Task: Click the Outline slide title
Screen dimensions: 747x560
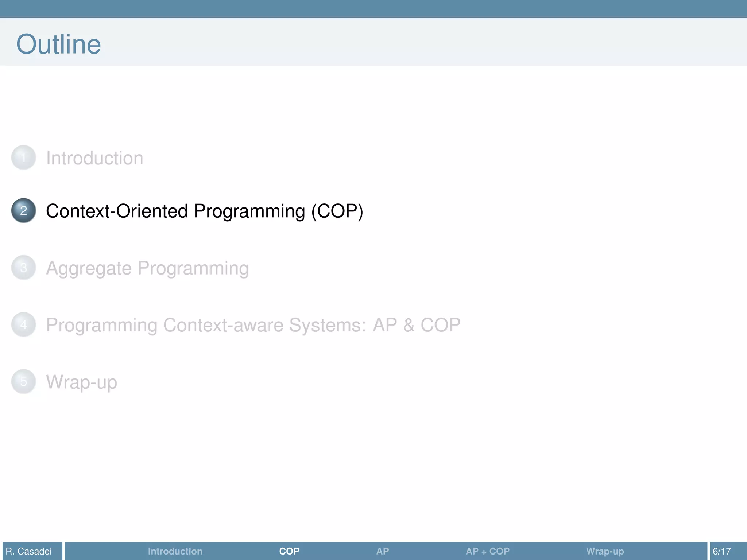Action: 59,44
